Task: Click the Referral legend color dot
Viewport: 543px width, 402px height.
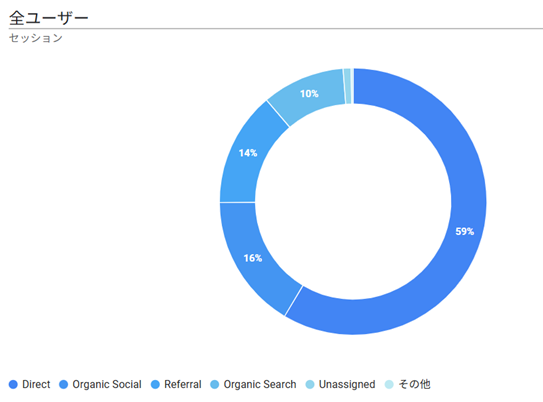Action: (155, 384)
